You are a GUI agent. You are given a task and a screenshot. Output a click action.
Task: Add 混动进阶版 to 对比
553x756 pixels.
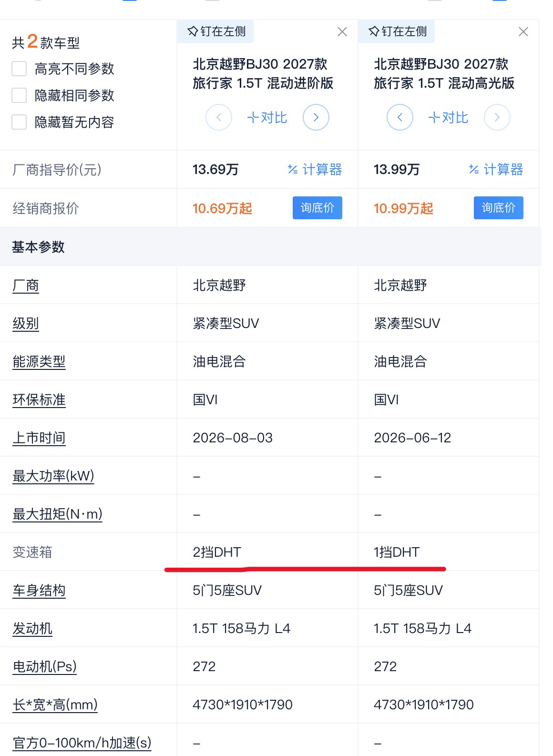tap(267, 117)
